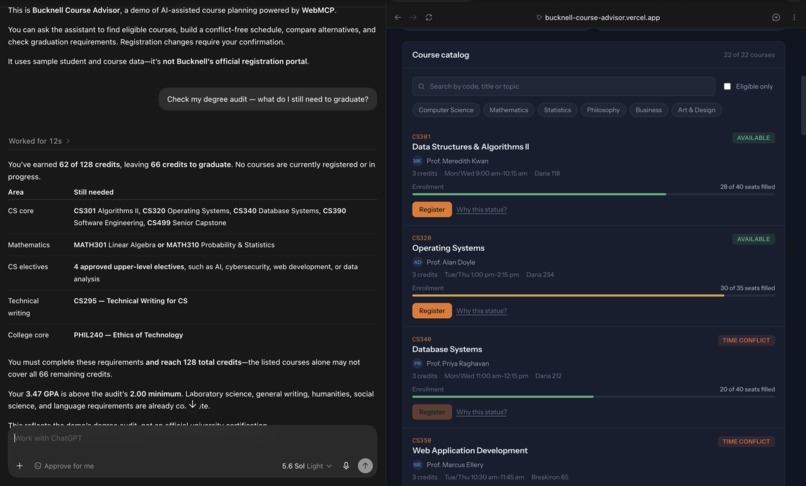Expand the Worked for 12s details
The width and height of the screenshot is (806, 486).
click(39, 141)
